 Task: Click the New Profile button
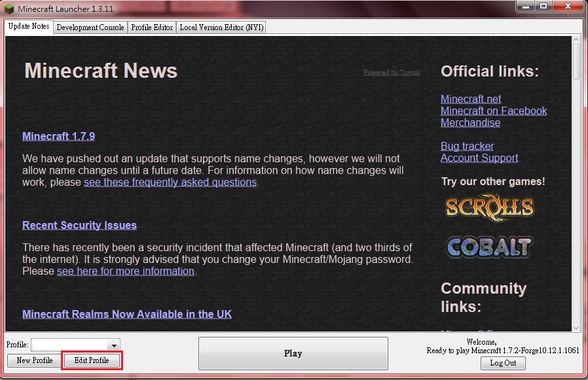(35, 360)
